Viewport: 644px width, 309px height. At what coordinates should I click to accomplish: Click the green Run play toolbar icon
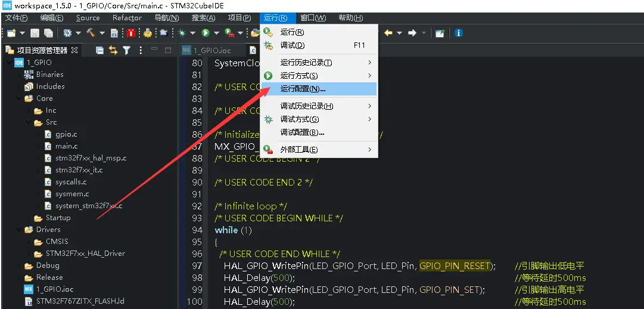click(x=206, y=33)
